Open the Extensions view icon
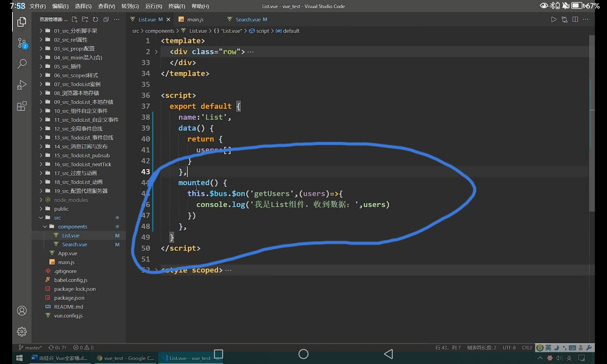 pyautogui.click(x=22, y=106)
